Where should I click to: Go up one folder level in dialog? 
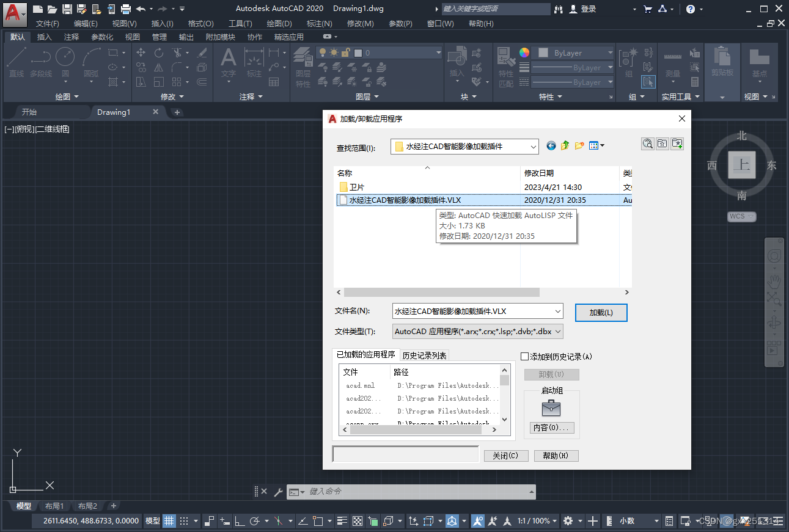coord(565,145)
